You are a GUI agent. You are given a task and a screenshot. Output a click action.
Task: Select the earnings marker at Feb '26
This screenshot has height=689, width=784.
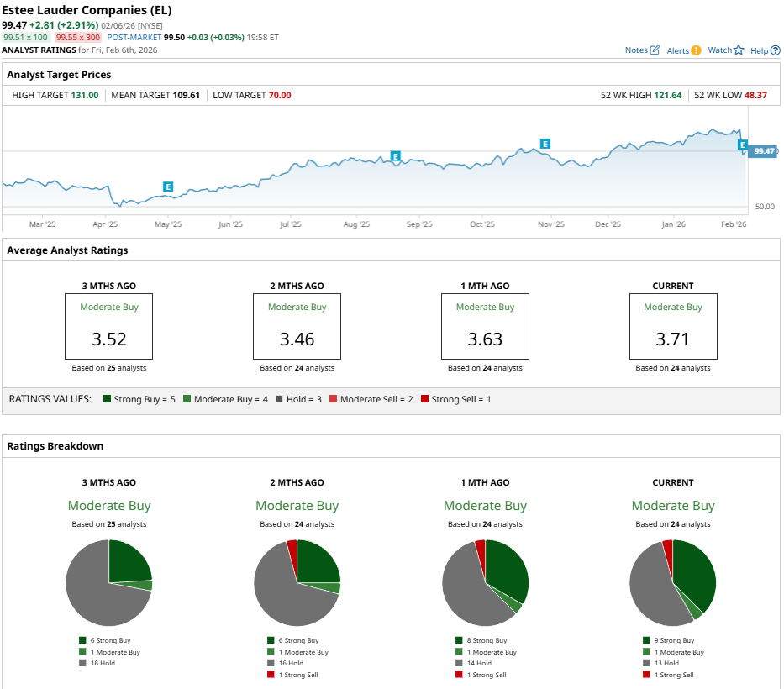coord(742,145)
